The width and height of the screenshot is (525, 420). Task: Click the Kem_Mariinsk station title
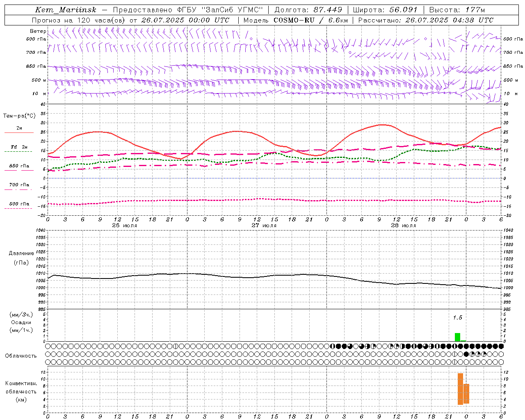66,10
